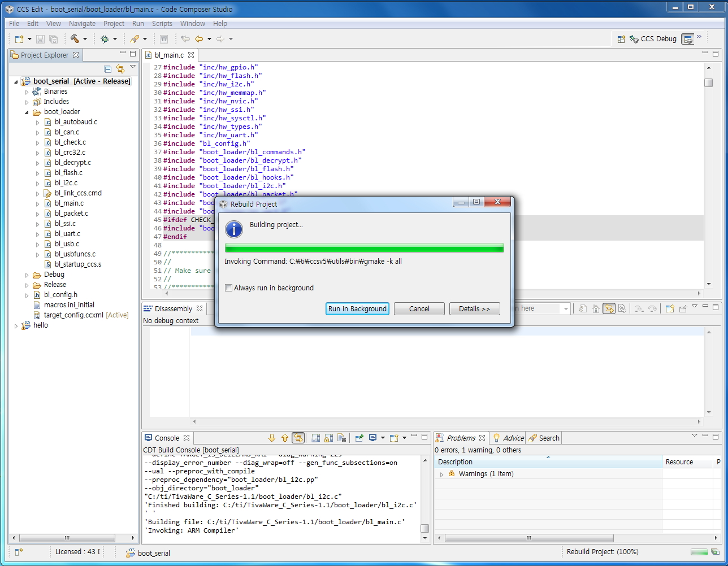Click Go to Home icon in Disassembly

click(x=595, y=308)
